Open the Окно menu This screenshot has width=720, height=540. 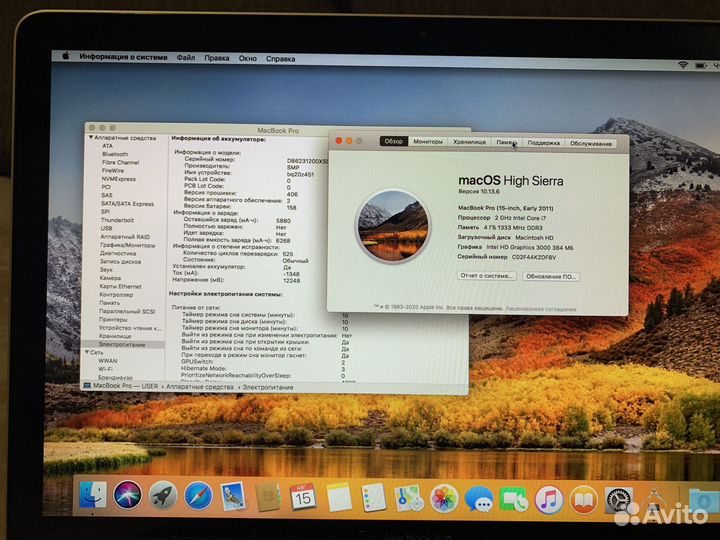pos(248,58)
